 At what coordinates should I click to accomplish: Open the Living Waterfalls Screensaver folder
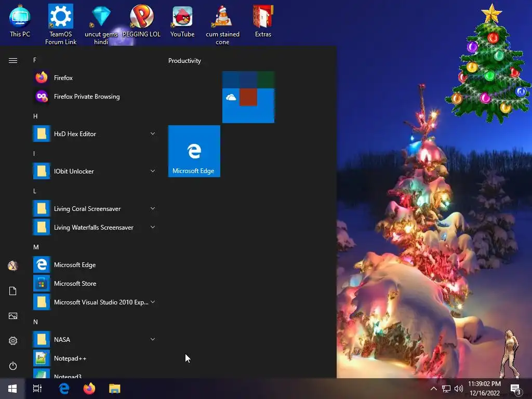(95, 228)
